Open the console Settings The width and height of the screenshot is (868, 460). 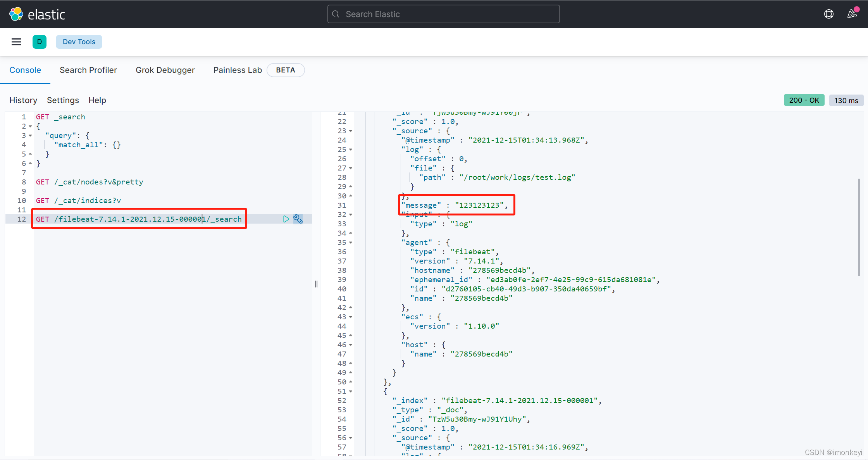tap(63, 100)
